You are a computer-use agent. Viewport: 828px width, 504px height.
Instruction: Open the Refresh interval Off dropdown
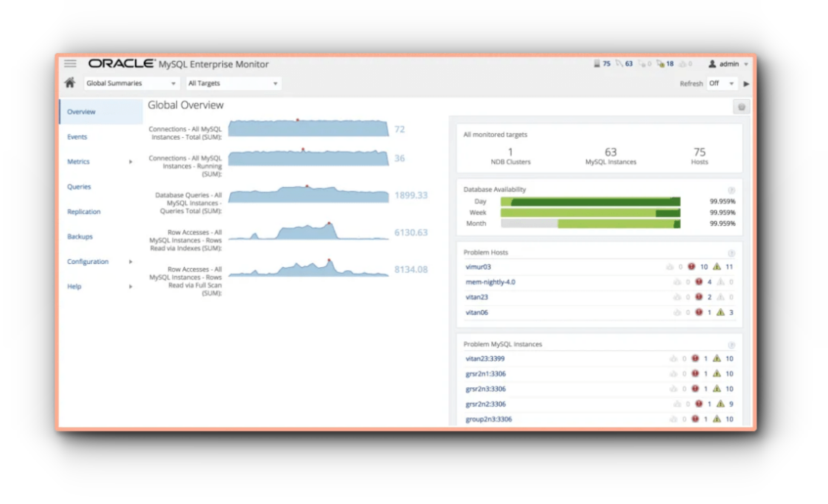click(x=722, y=83)
